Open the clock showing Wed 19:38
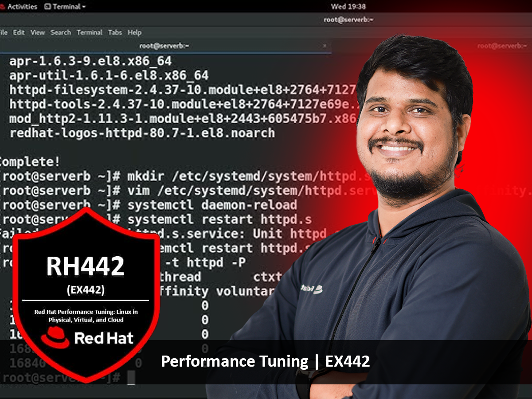 point(348,7)
